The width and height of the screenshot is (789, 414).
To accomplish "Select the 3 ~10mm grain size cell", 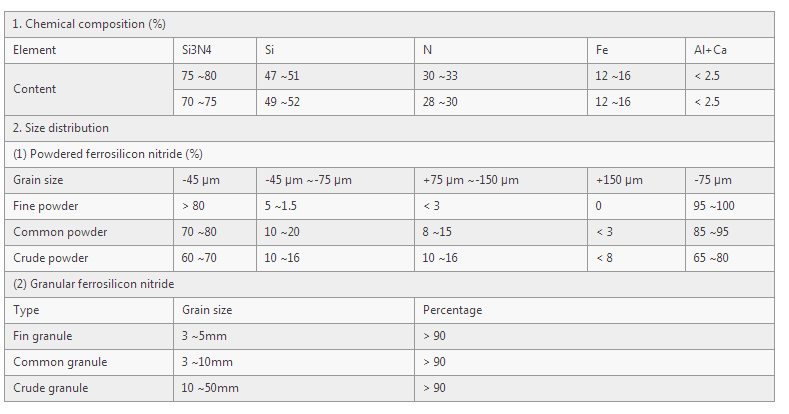I will [x=294, y=362].
